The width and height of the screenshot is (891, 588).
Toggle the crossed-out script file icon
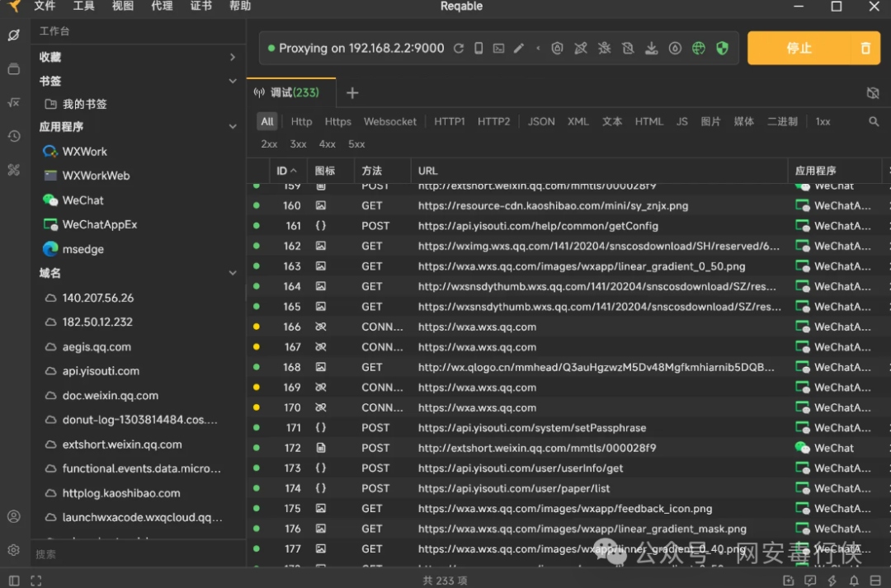pyautogui.click(x=627, y=49)
